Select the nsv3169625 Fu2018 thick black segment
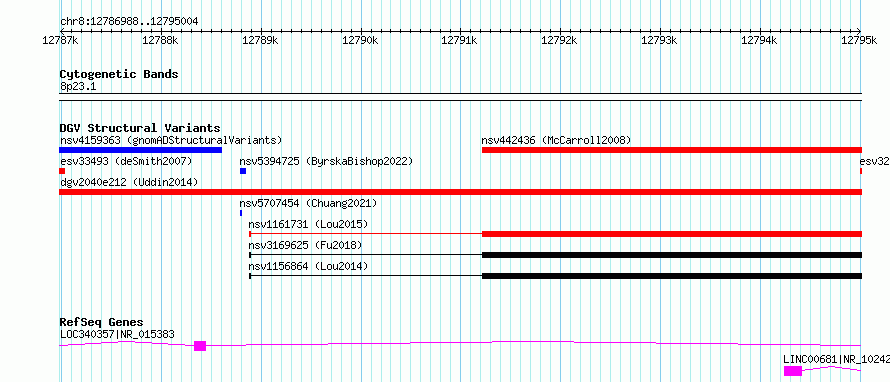890x382 pixels. [672, 255]
